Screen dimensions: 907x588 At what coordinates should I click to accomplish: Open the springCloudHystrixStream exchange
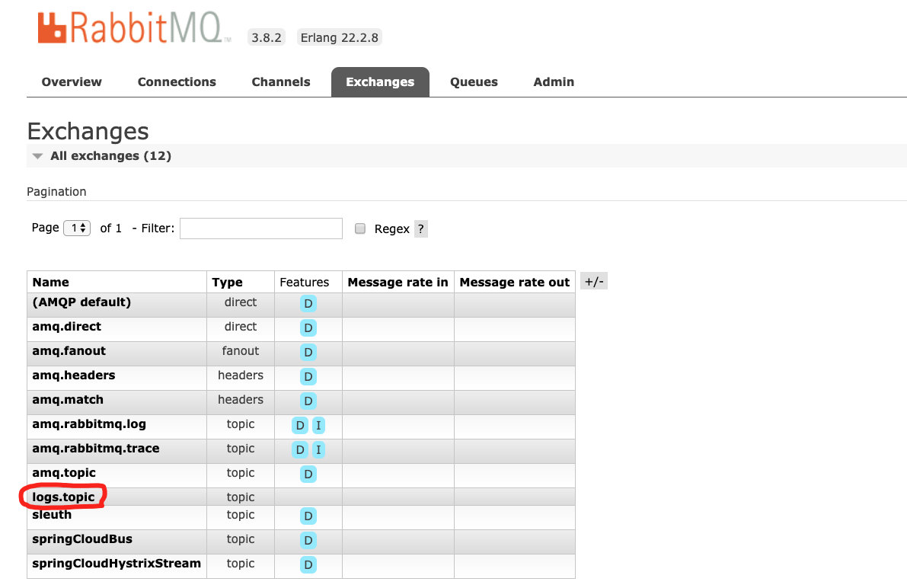(x=117, y=563)
